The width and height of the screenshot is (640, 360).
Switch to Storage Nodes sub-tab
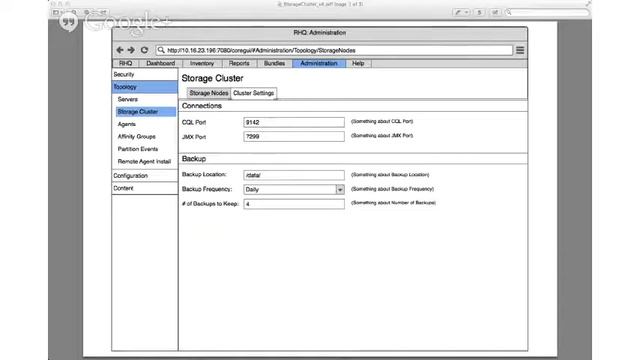tap(209, 93)
